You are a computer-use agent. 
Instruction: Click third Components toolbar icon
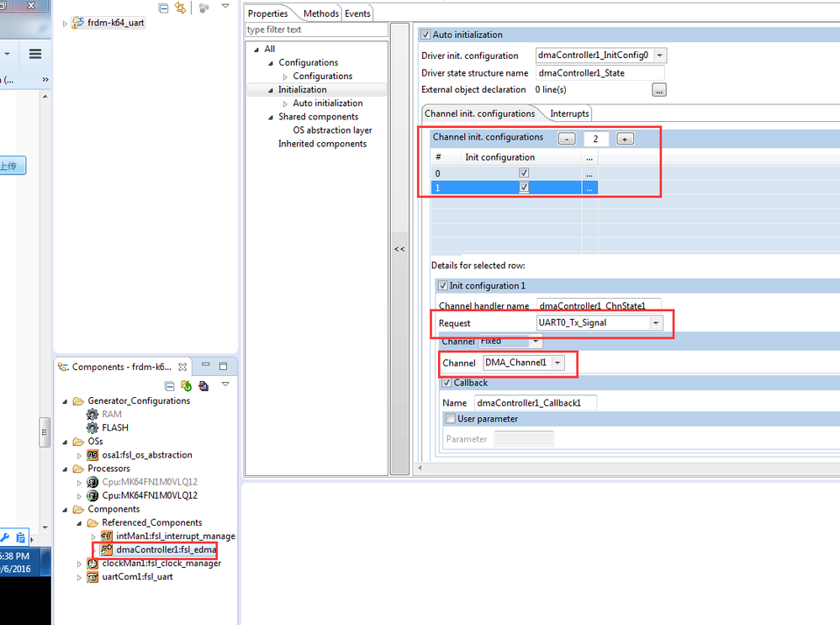[203, 386]
